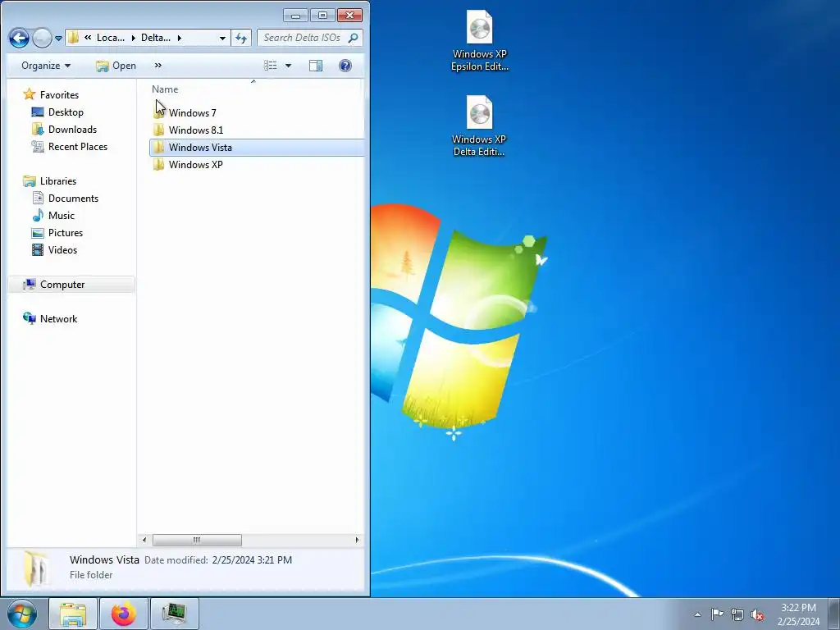Image resolution: width=840 pixels, height=630 pixels.
Task: Open the Action Center flag icon
Action: (717, 614)
